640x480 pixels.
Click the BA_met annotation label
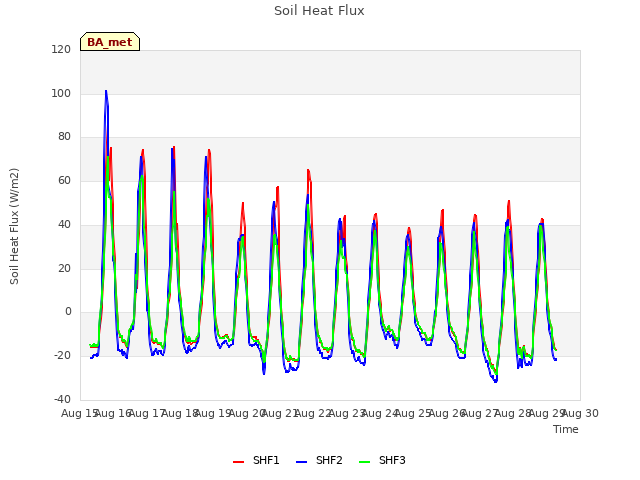(110, 42)
